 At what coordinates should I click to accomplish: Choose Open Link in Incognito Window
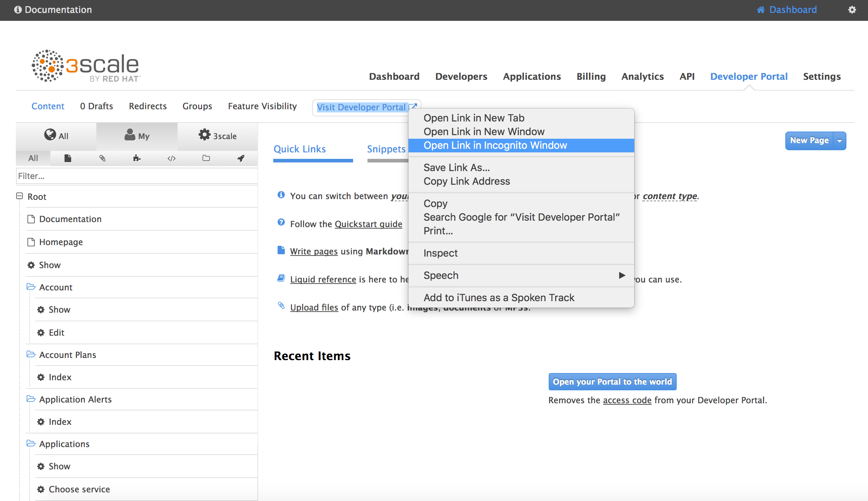(495, 145)
